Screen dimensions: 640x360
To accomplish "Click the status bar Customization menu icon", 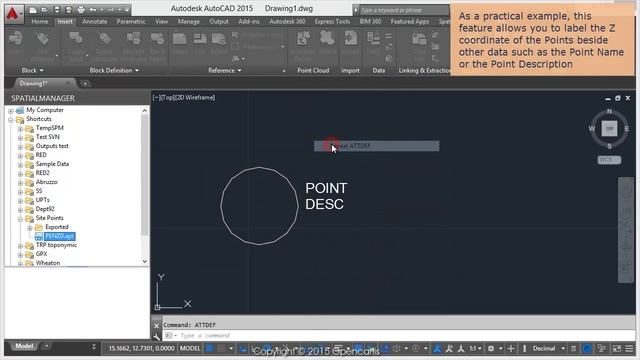I will [x=629, y=349].
